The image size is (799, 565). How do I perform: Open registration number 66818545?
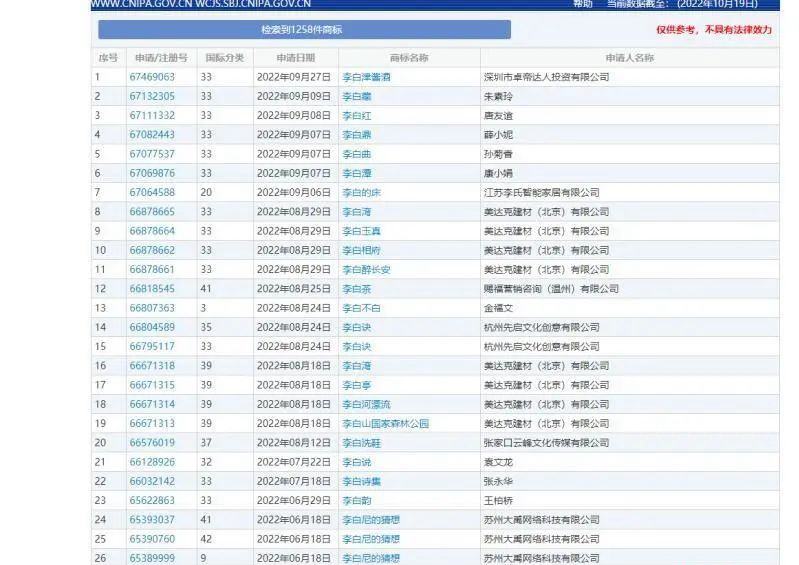(152, 289)
